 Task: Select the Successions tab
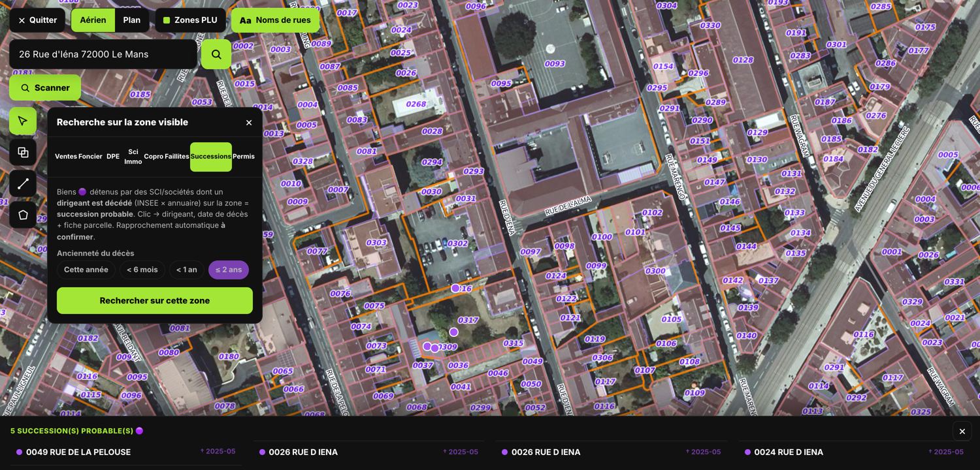pyautogui.click(x=211, y=157)
